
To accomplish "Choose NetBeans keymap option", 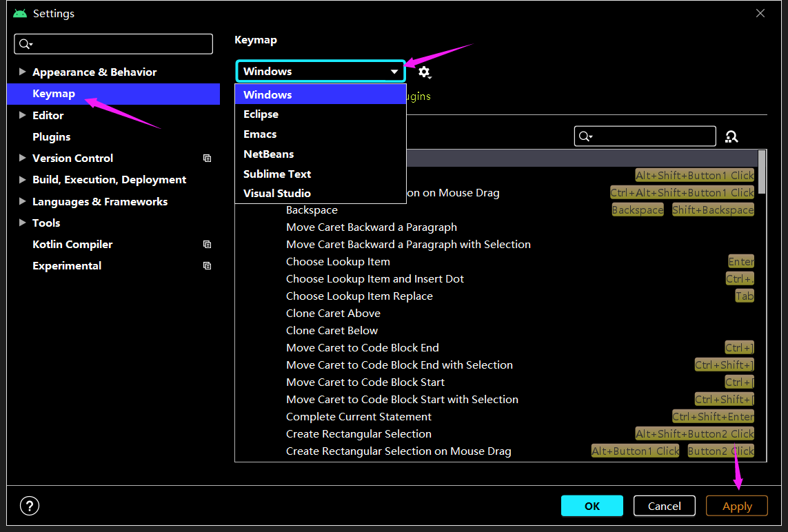I will [x=321, y=154].
